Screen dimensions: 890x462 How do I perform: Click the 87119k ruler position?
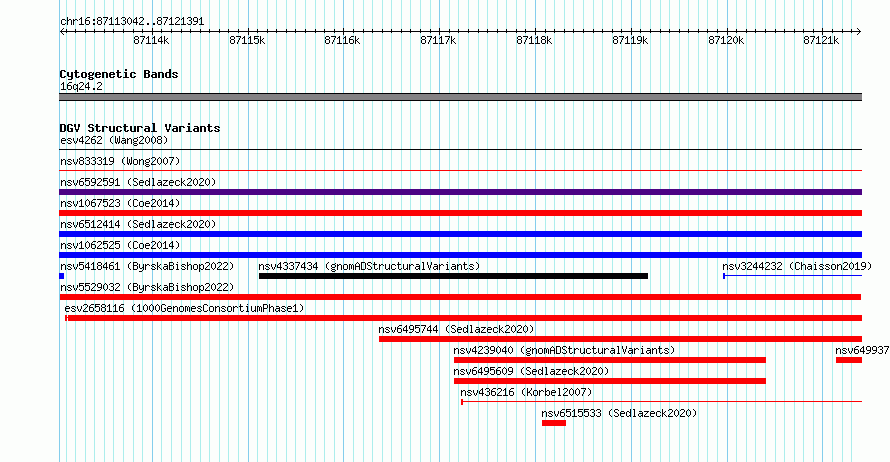pos(630,40)
